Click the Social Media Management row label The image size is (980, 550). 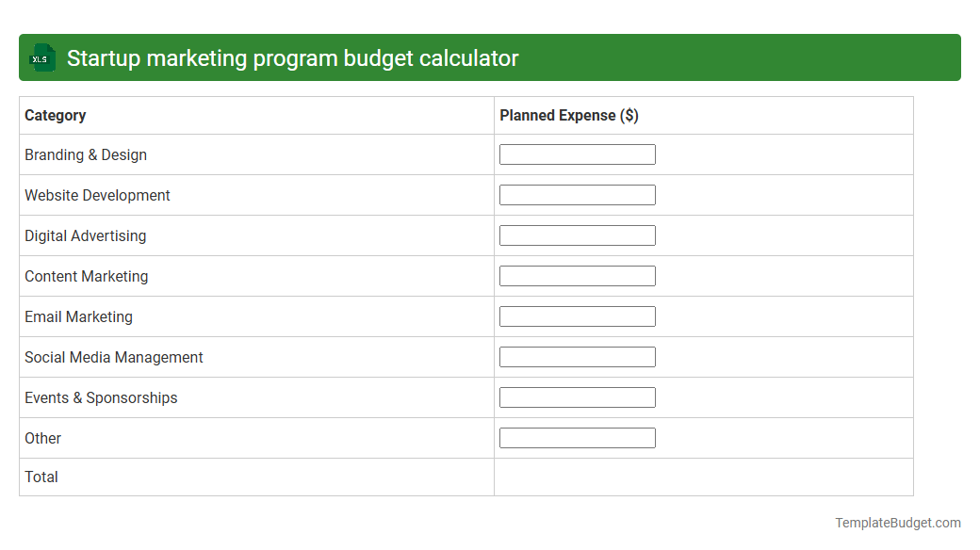coord(113,357)
